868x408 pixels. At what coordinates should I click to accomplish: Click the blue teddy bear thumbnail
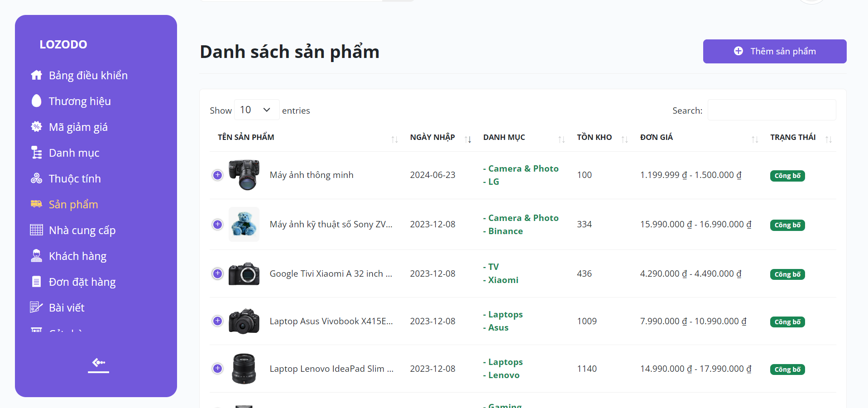(x=244, y=224)
